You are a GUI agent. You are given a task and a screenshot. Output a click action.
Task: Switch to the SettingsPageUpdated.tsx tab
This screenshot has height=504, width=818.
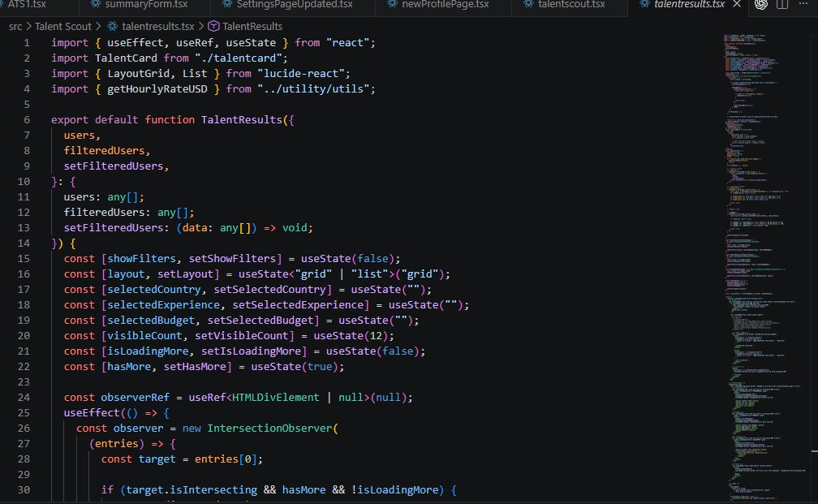coord(295,4)
